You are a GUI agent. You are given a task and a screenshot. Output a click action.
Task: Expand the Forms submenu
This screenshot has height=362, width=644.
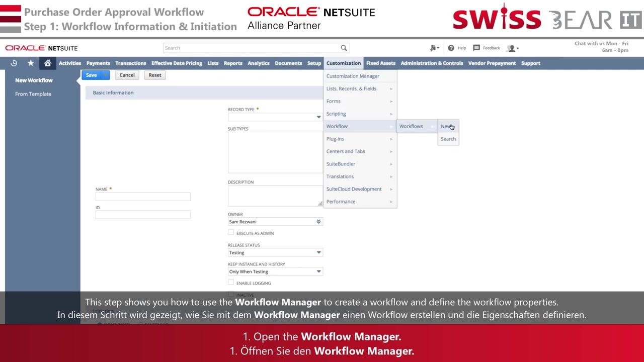(360, 101)
